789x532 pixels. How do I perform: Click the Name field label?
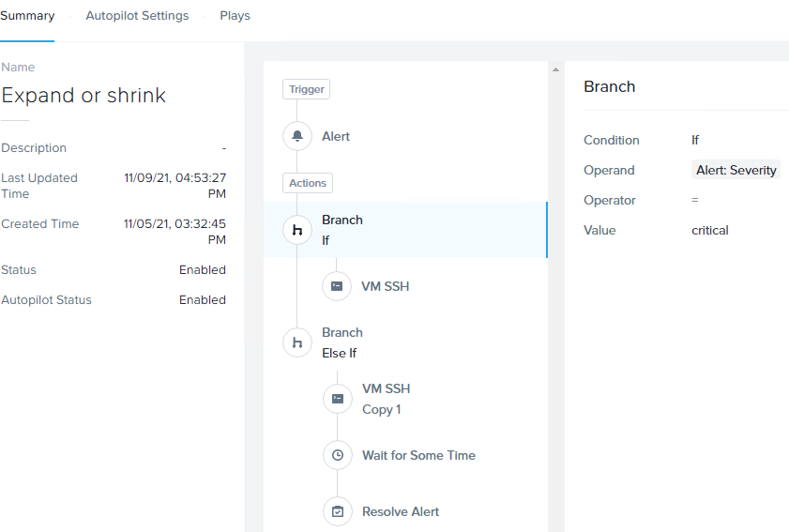[x=18, y=67]
